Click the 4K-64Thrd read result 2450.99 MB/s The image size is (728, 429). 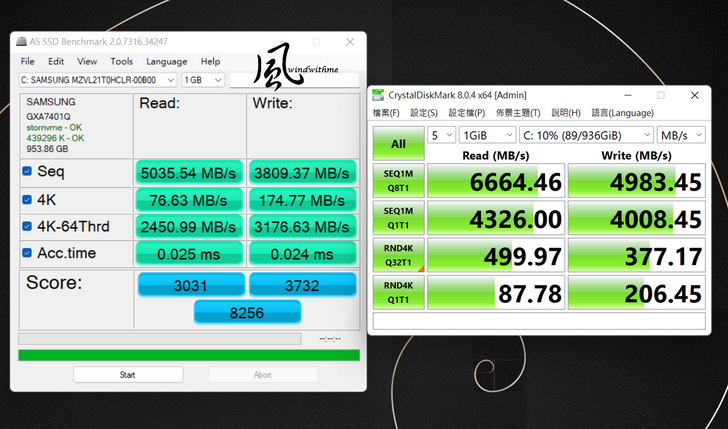[188, 227]
